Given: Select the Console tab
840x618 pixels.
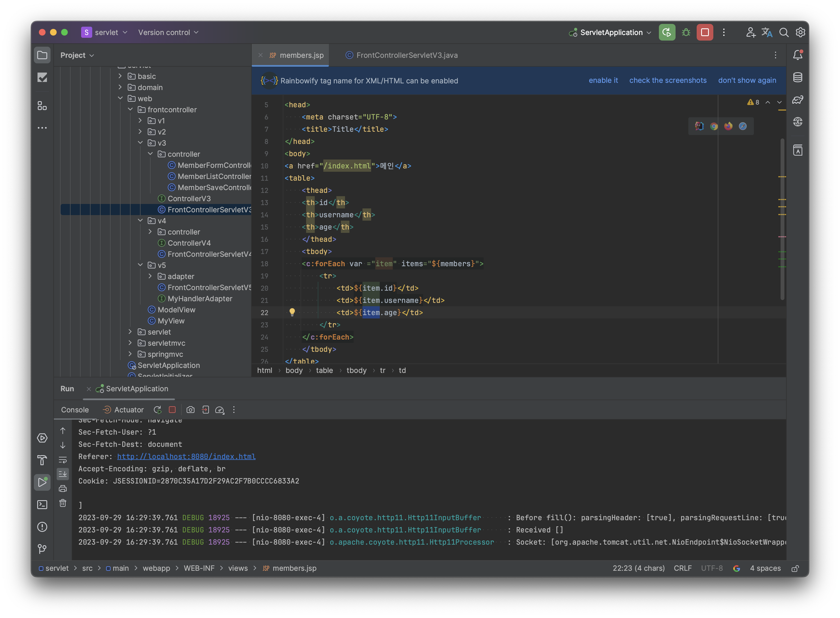Looking at the screenshot, I should tap(75, 410).
